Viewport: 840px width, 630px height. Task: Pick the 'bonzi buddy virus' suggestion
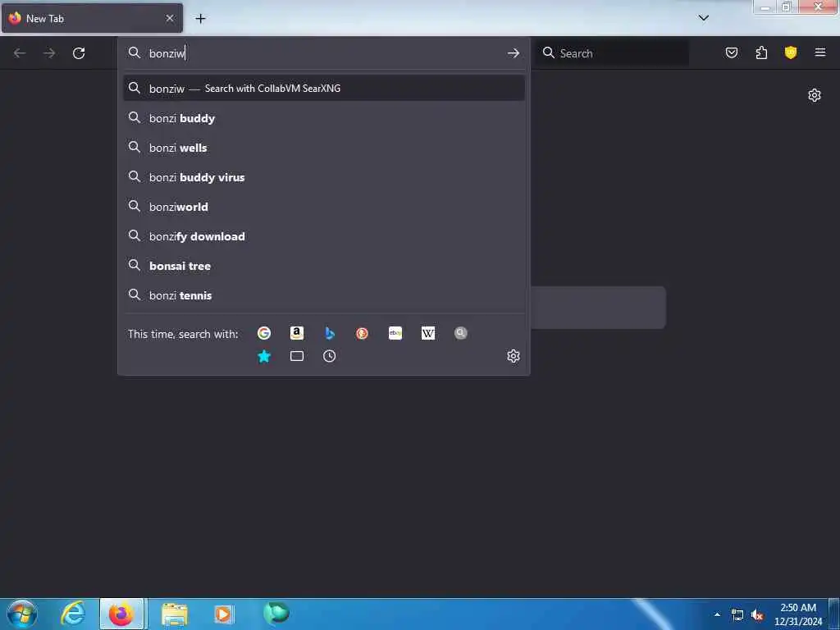323,177
